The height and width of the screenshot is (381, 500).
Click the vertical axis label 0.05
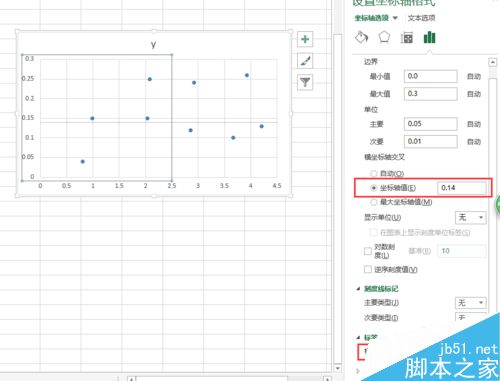[x=28, y=157]
